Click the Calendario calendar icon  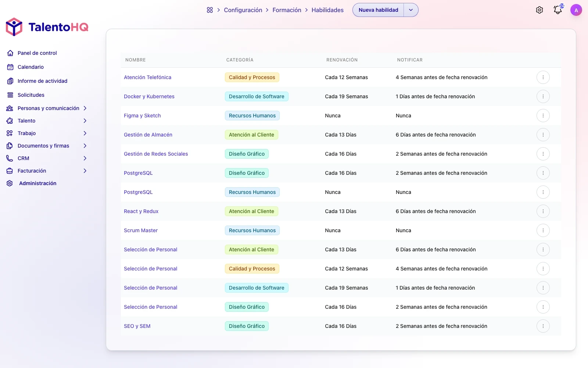[x=10, y=67]
